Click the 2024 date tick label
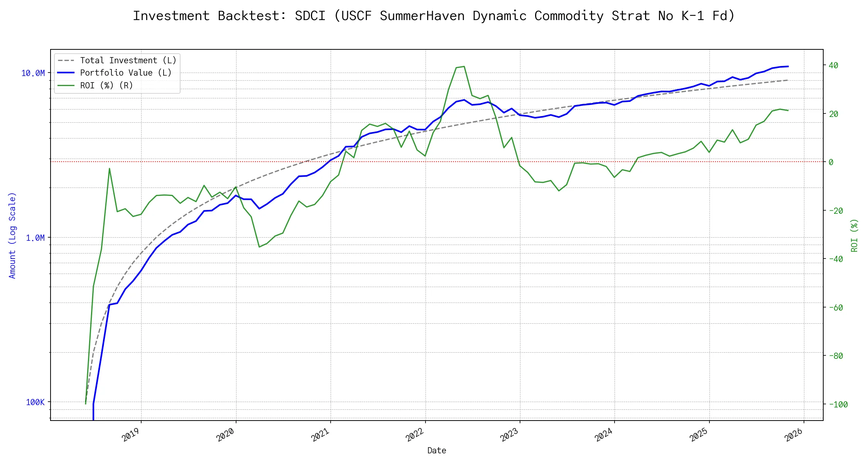Screen dimensions: 868x463 click(x=604, y=435)
